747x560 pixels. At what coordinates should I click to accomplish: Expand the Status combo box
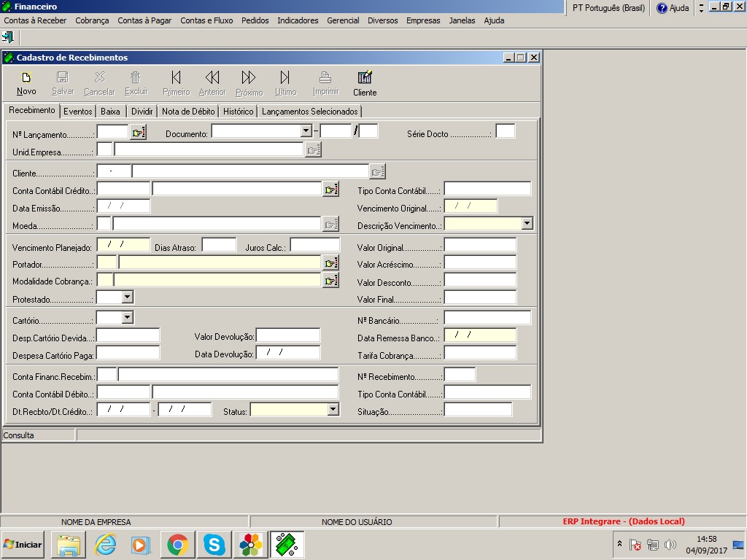(333, 410)
